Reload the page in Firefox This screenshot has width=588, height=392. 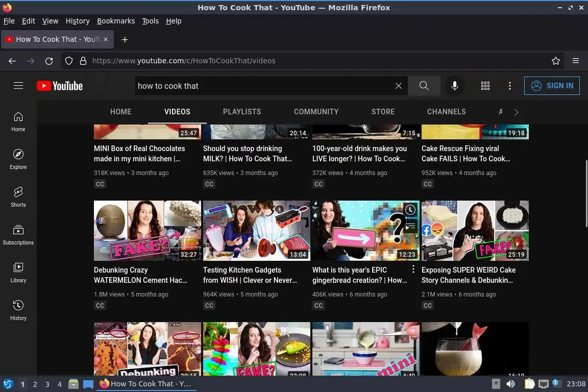pyautogui.click(x=49, y=61)
